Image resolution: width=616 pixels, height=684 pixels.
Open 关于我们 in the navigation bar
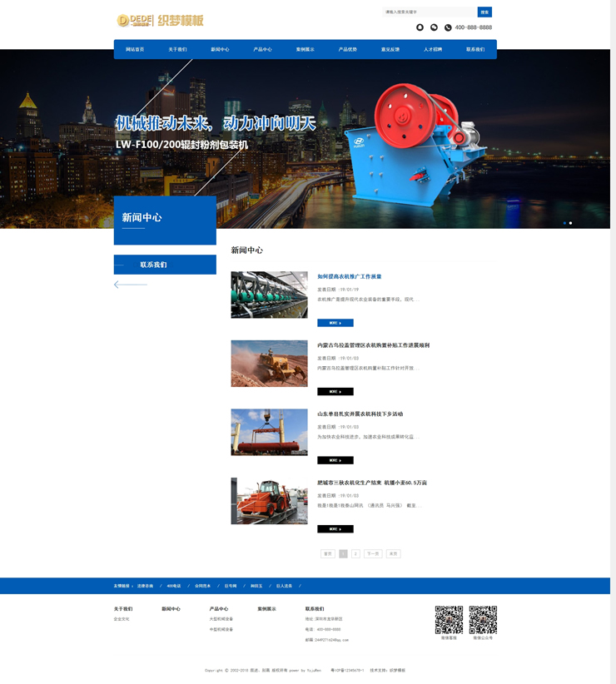[x=177, y=50]
